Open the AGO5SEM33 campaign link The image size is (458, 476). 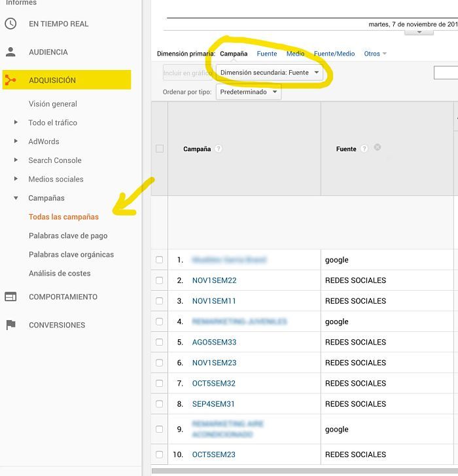pos(214,342)
